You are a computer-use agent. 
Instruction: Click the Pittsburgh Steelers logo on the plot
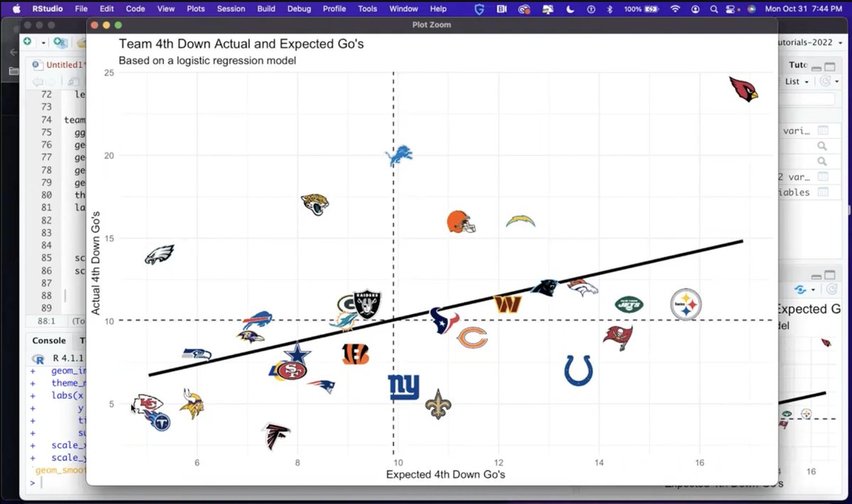(686, 305)
